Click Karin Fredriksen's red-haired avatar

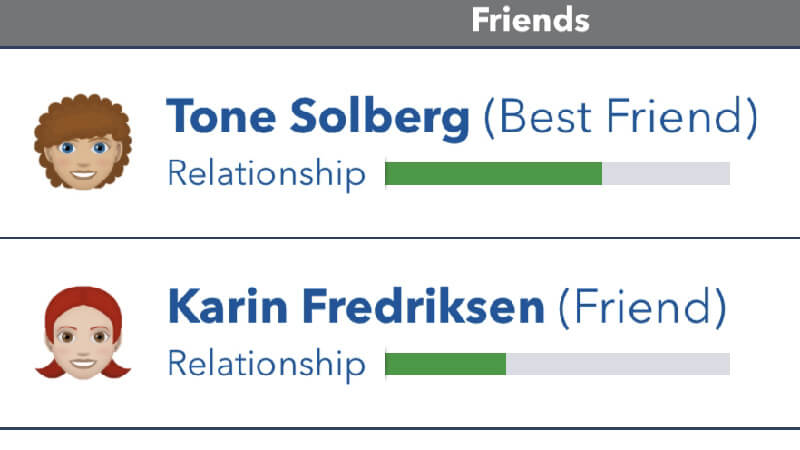(x=83, y=333)
